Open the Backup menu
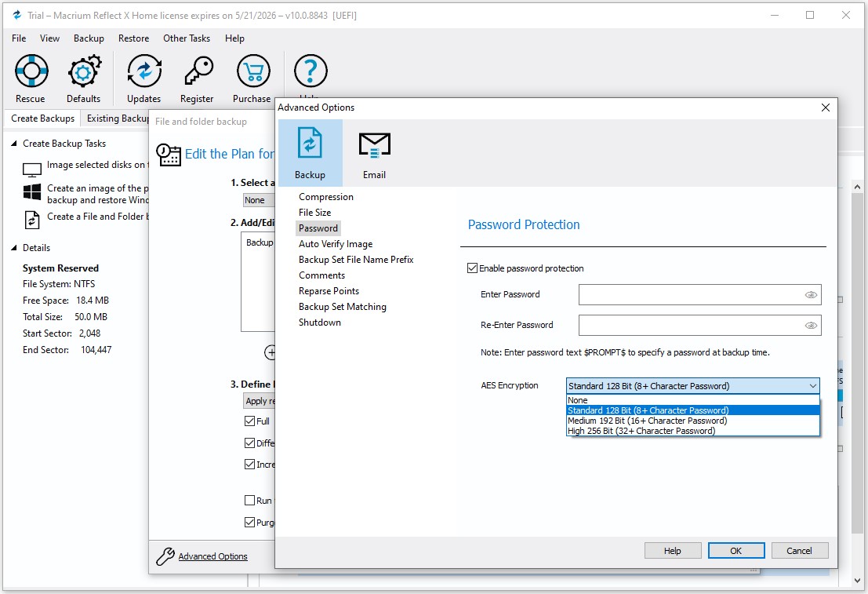This screenshot has height=594, width=868. 89,38
